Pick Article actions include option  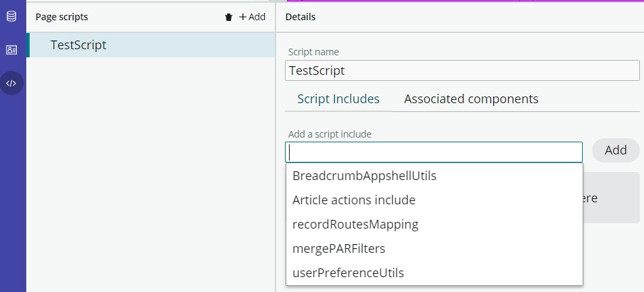[x=354, y=200]
